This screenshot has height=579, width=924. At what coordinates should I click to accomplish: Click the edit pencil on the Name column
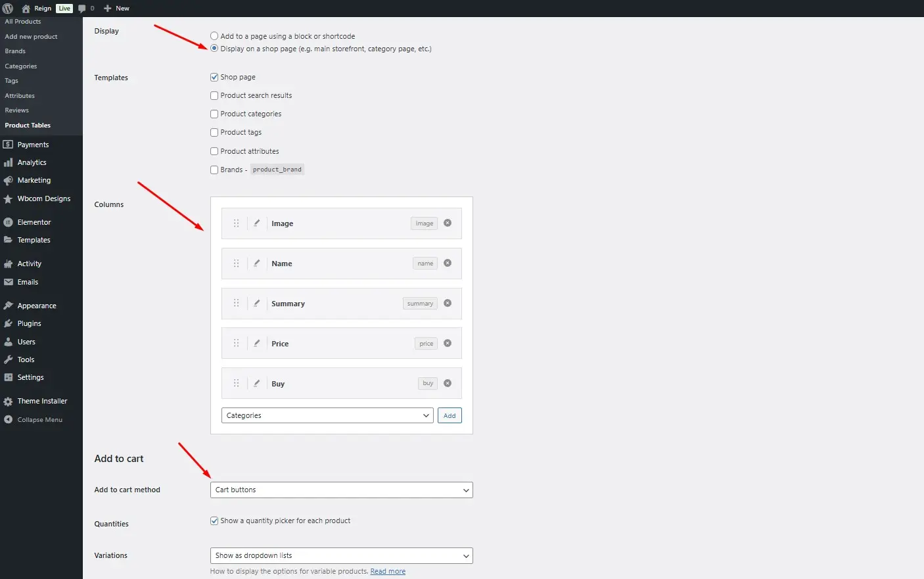pos(257,263)
